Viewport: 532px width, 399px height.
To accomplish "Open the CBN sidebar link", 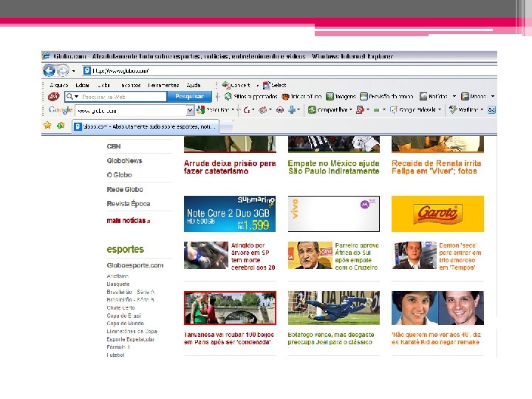I will (x=114, y=146).
